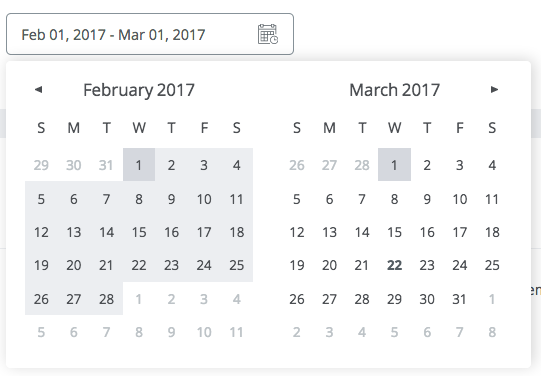Click grayed February 26 in March grid
This screenshot has height=376, width=541.
coord(297,165)
